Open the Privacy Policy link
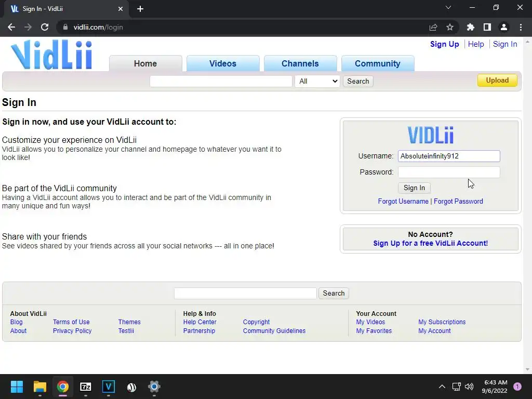This screenshot has height=399, width=532. pos(72,331)
